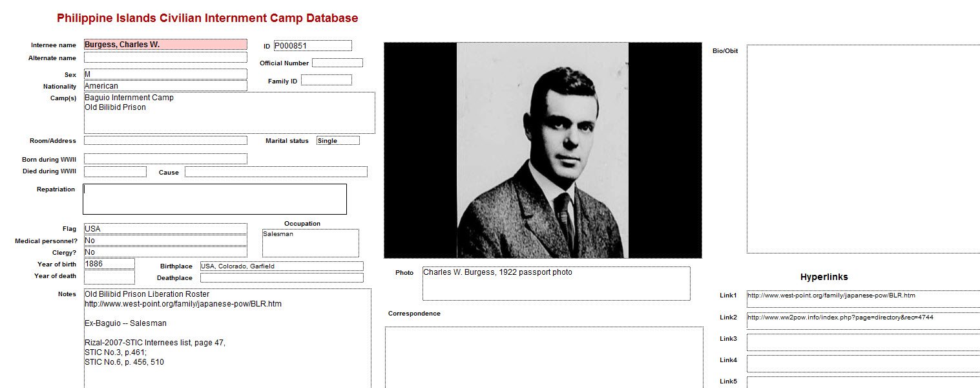Click the Alternate name field
The width and height of the screenshot is (980, 388).
tap(165, 58)
